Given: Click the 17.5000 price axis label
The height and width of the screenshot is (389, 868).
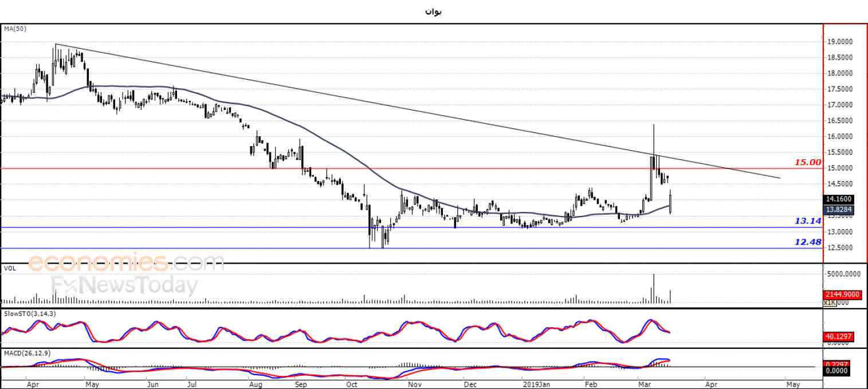Looking at the screenshot, I should click(x=839, y=89).
